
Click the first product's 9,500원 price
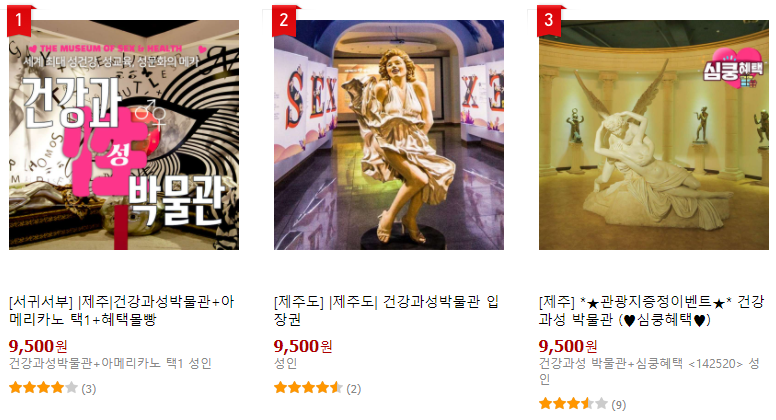pos(38,346)
